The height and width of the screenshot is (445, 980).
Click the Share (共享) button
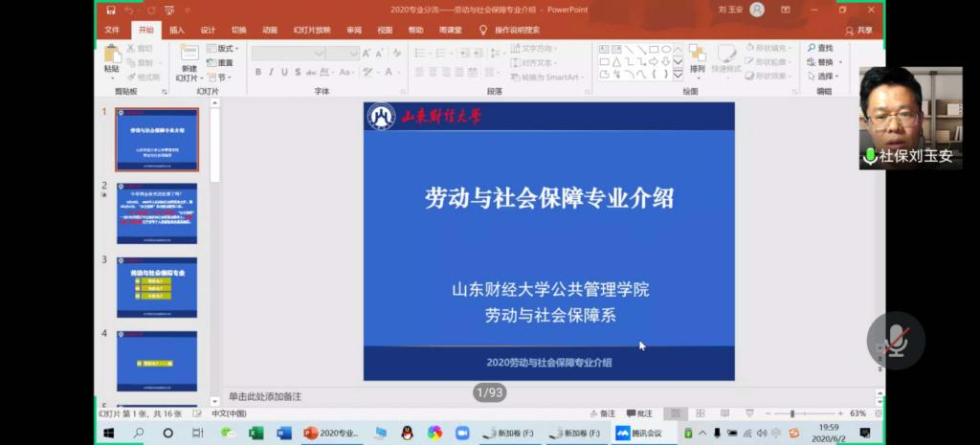coord(859,30)
